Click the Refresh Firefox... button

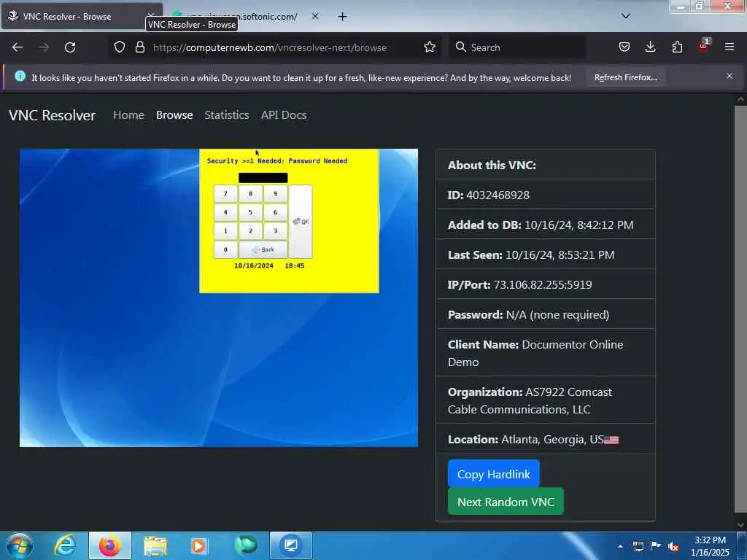[x=625, y=77]
